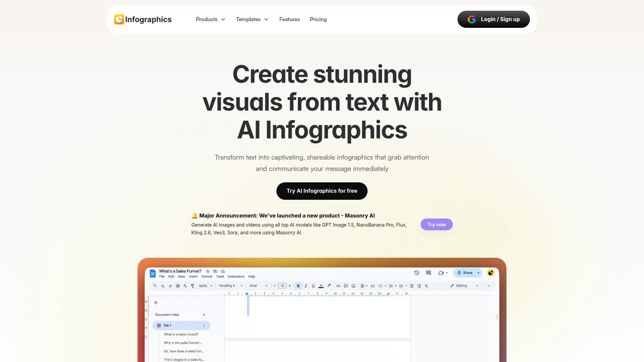Toggle Underline formatting
Viewport: 644px width, 362px height.
[x=313, y=286]
